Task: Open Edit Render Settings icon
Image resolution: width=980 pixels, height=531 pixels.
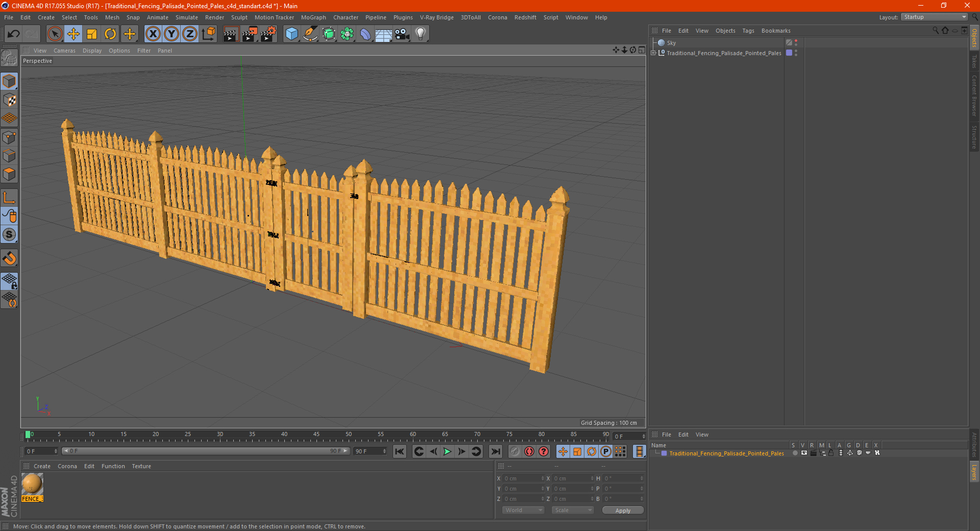Action: (268, 34)
